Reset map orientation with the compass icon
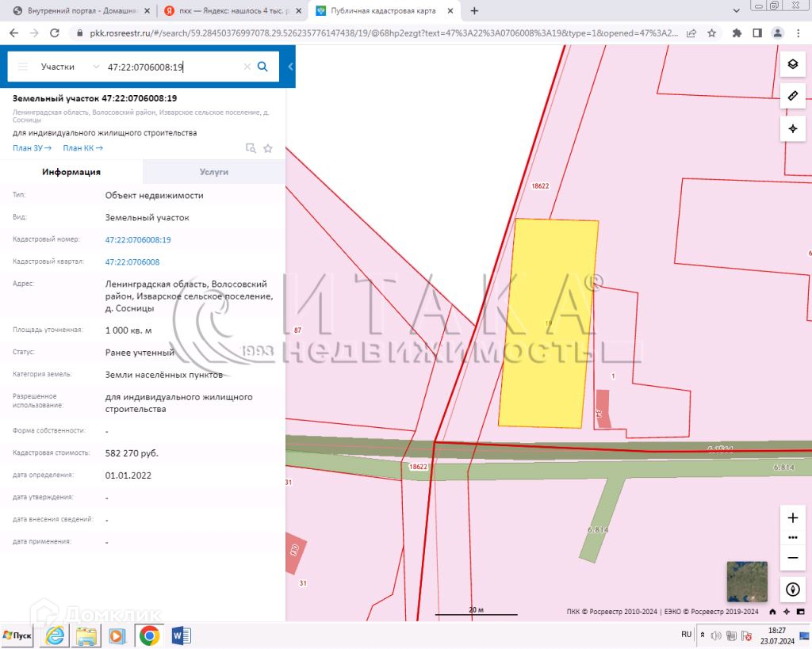812x649 pixels. point(793,590)
